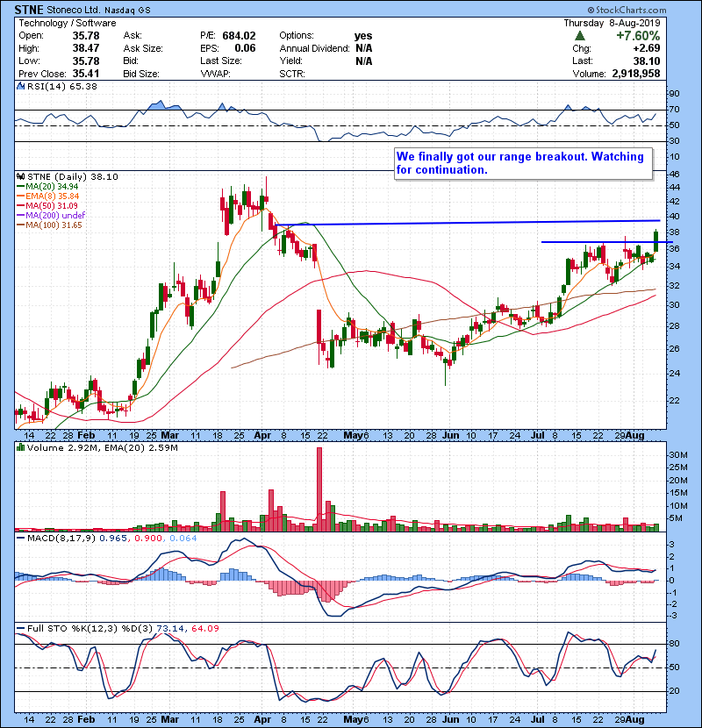Click the range breakout annotation text box
Image resolution: width=702 pixels, height=728 pixels.
pyautogui.click(x=523, y=163)
